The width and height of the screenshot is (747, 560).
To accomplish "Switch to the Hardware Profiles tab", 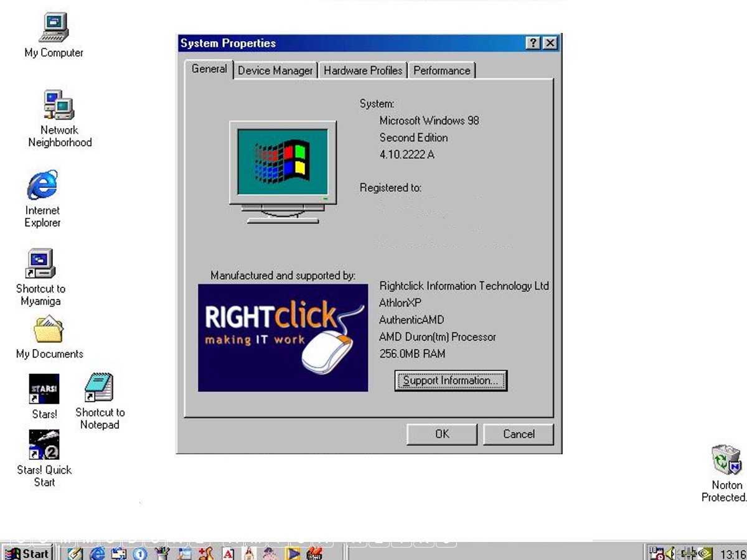I will point(363,71).
